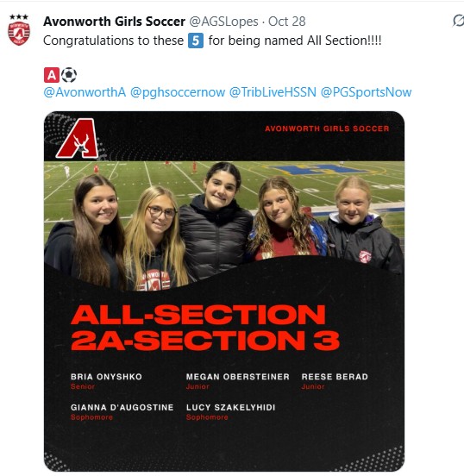Open the @AvonworthA mention
The width and height of the screenshot is (464, 476).
pos(85,92)
